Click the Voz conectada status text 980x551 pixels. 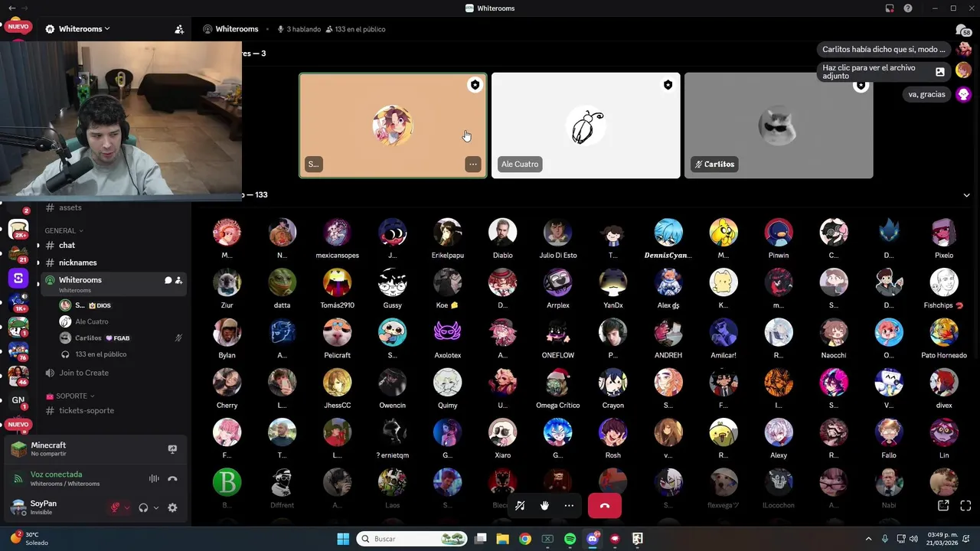coord(56,474)
